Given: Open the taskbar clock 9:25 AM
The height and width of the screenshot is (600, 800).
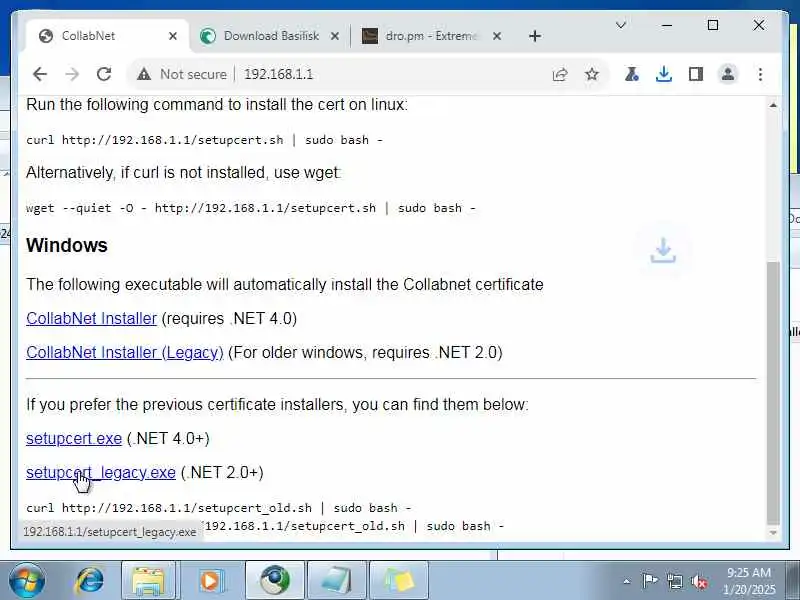Looking at the screenshot, I should tap(748, 581).
